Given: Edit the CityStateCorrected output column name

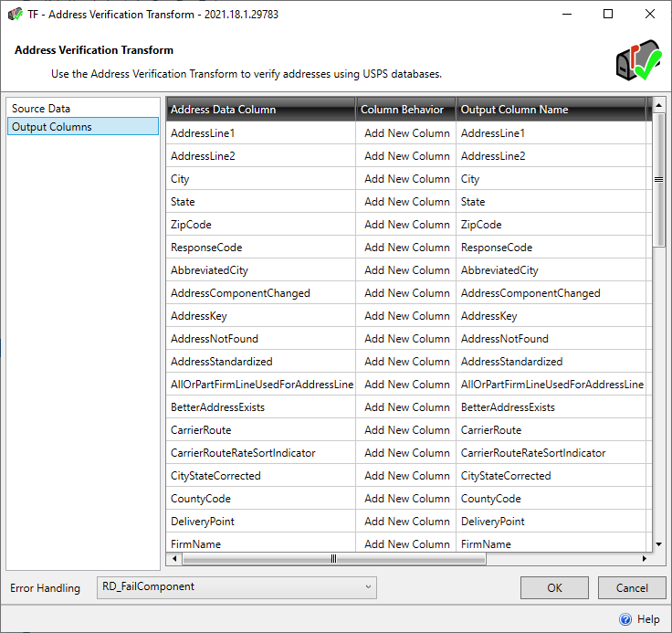Looking at the screenshot, I should pyautogui.click(x=551, y=476).
